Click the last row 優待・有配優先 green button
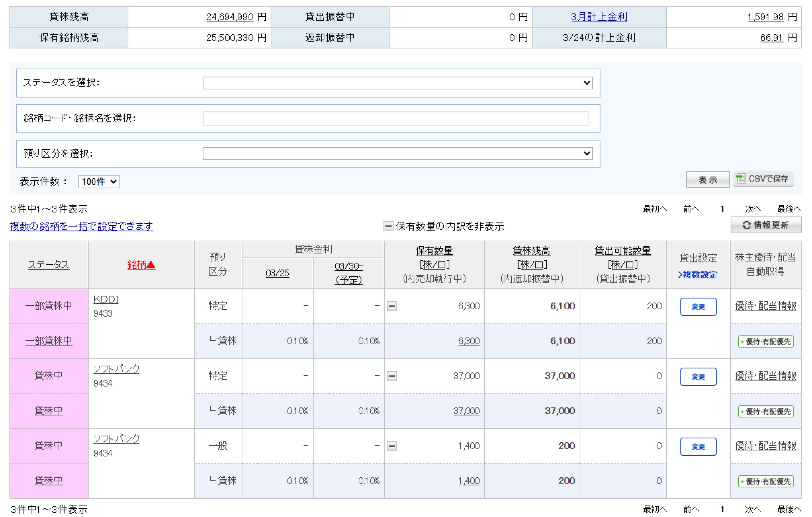 pyautogui.click(x=766, y=481)
